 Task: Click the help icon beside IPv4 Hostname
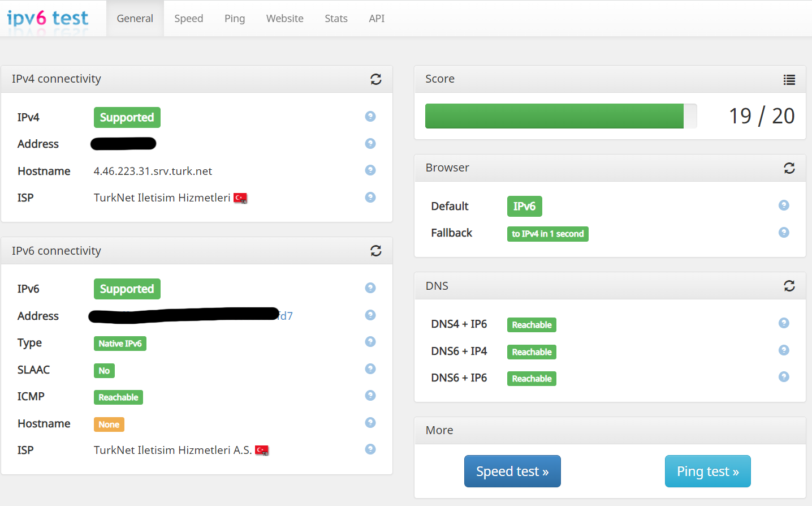370,170
